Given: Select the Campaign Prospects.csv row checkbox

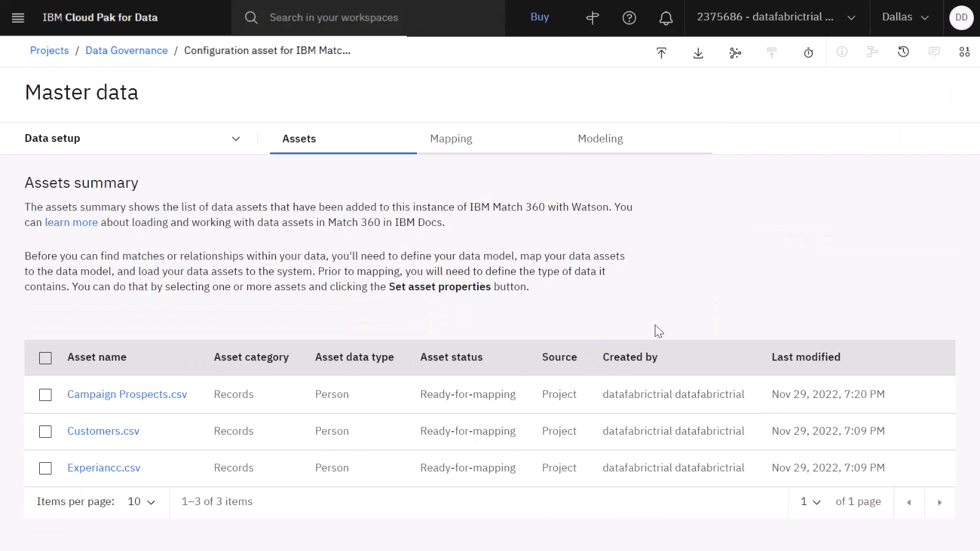Looking at the screenshot, I should pyautogui.click(x=45, y=395).
